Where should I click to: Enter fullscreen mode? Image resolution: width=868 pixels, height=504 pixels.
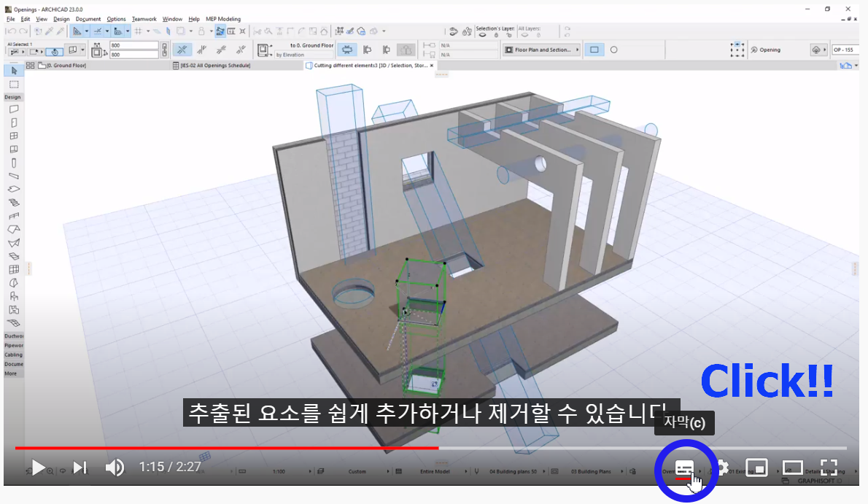click(x=829, y=468)
